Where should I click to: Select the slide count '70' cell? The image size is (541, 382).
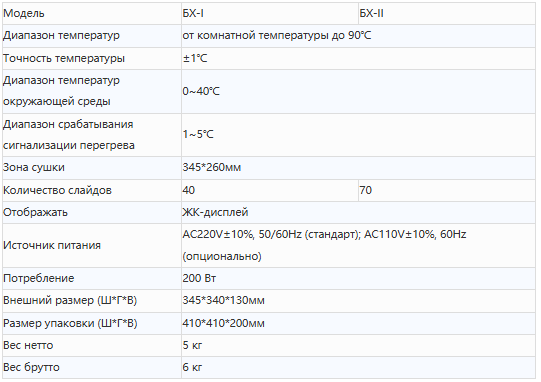[447, 190]
